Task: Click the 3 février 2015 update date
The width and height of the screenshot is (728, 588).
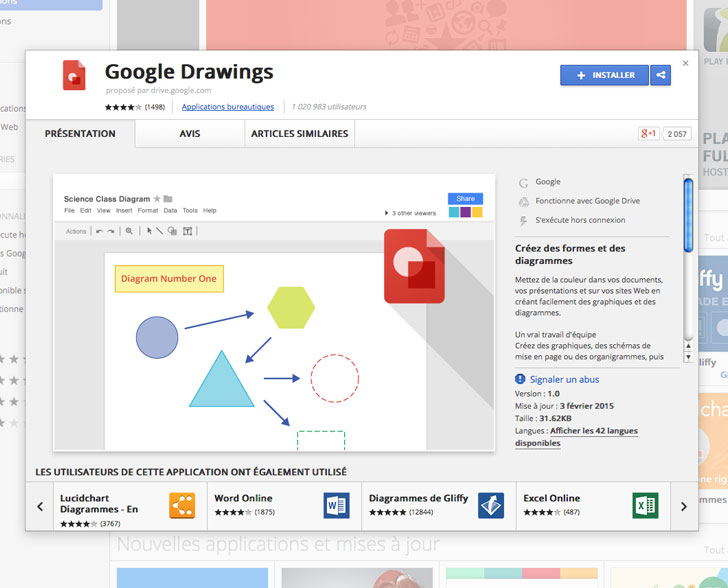Action: (587, 406)
